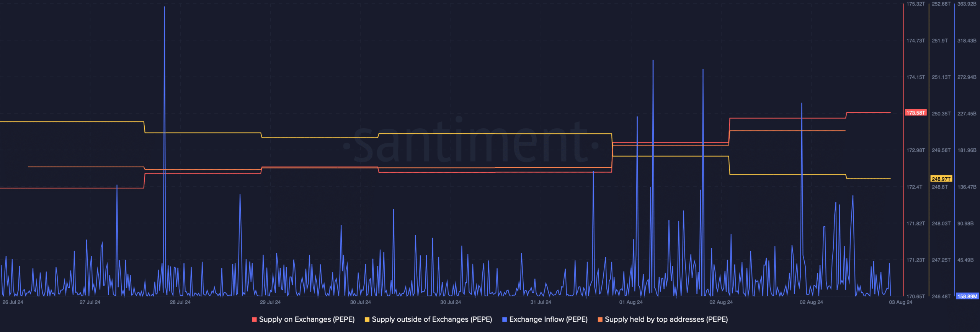980x332 pixels.
Task: Click the 363.92B axis value
Action: click(x=967, y=4)
